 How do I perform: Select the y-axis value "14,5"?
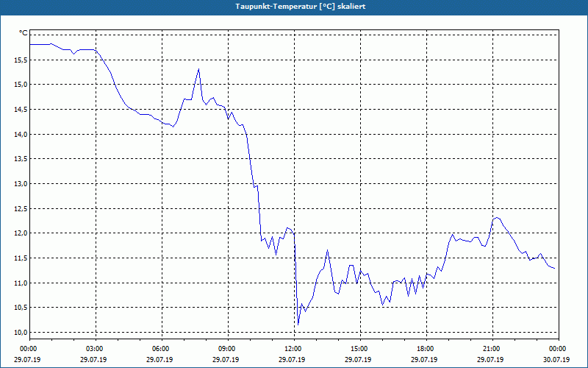[22, 109]
